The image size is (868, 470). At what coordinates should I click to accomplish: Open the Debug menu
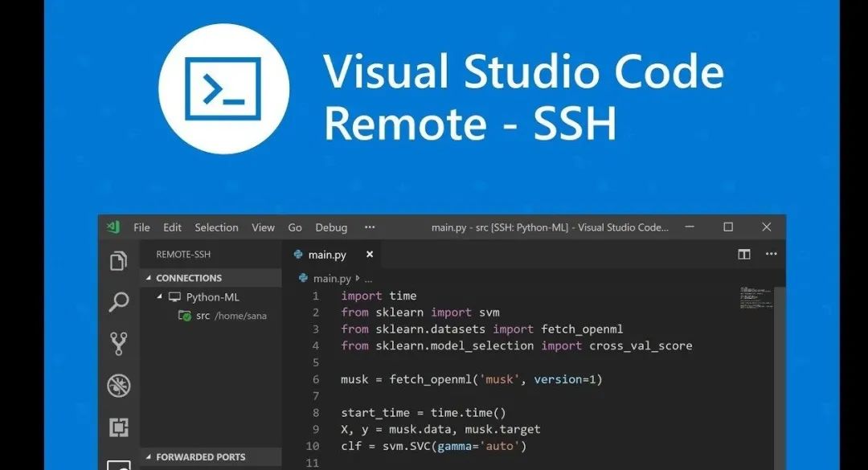pyautogui.click(x=331, y=227)
